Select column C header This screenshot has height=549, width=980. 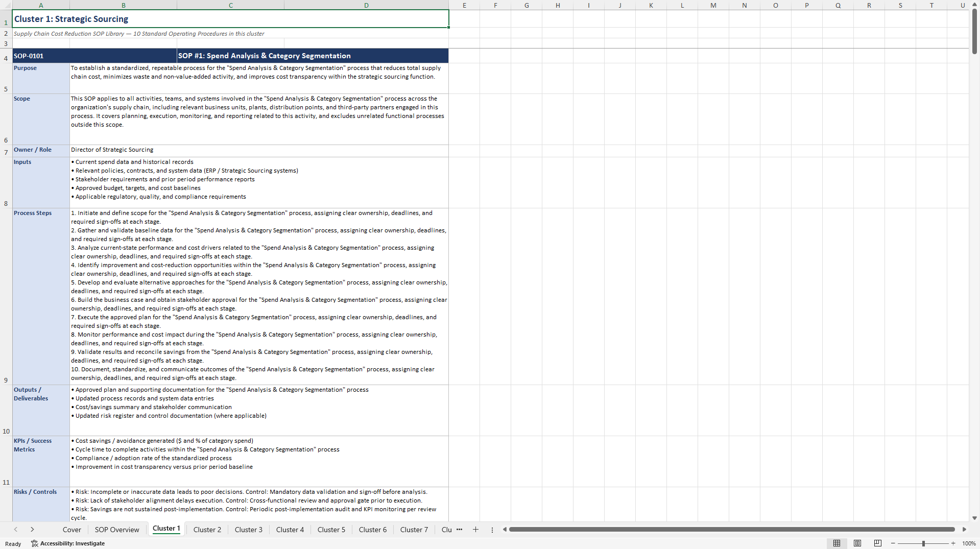click(x=230, y=5)
